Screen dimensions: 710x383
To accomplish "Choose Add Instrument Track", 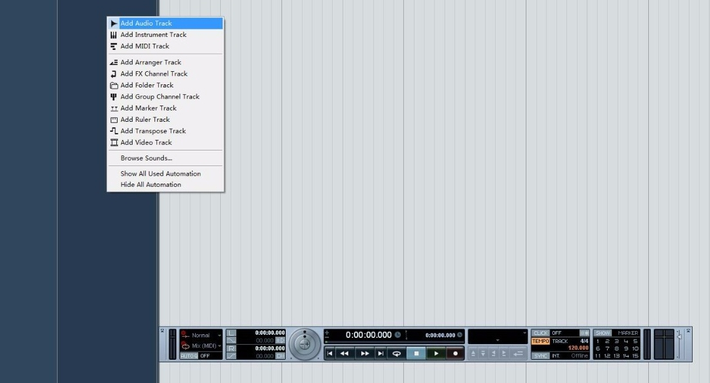I will click(165, 34).
